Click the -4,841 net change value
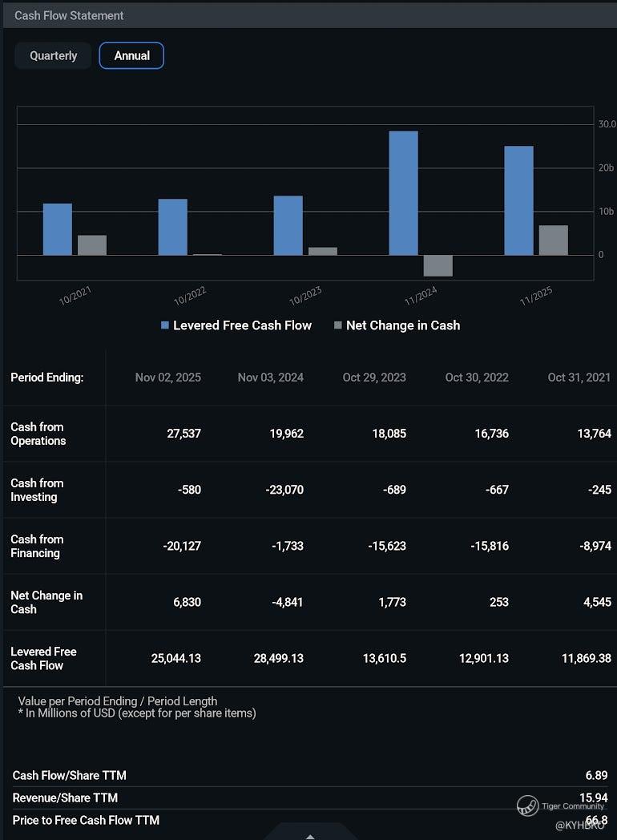The image size is (617, 840). pyautogui.click(x=287, y=602)
